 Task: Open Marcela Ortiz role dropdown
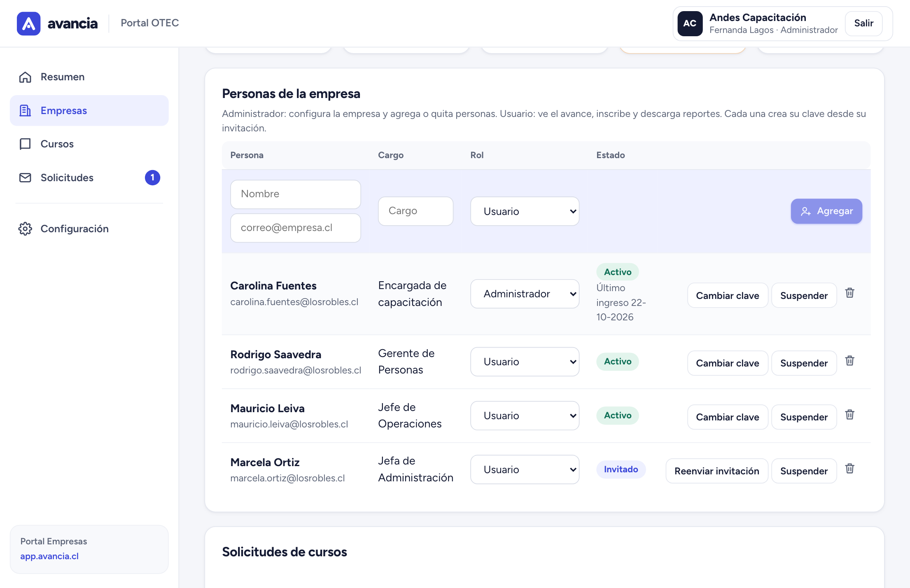click(525, 469)
